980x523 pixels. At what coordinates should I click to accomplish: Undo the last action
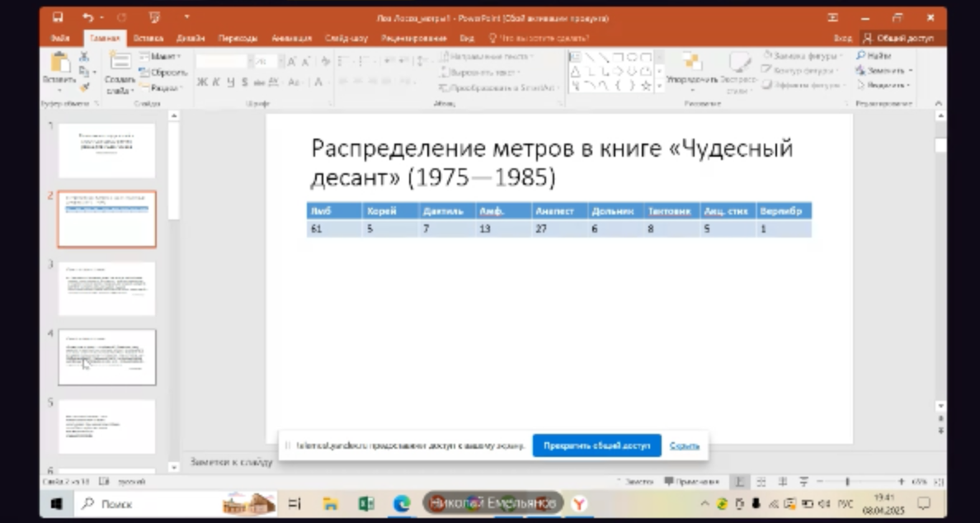87,17
